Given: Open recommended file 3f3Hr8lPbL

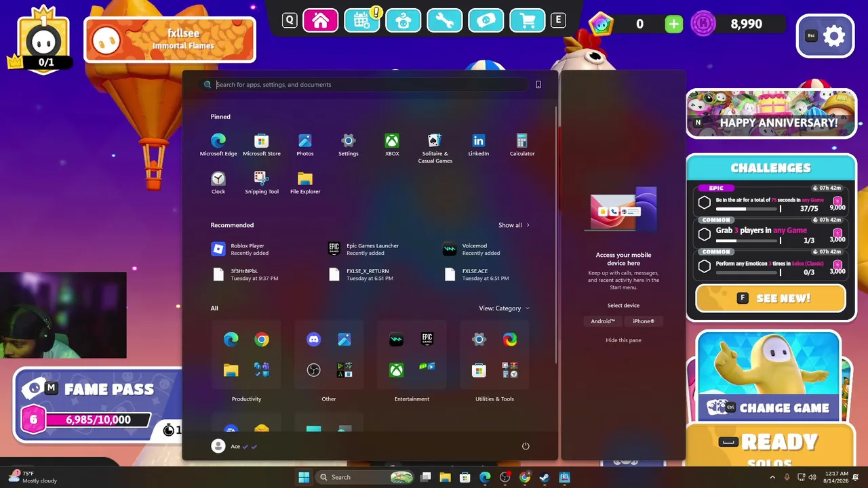Looking at the screenshot, I should pos(245,274).
